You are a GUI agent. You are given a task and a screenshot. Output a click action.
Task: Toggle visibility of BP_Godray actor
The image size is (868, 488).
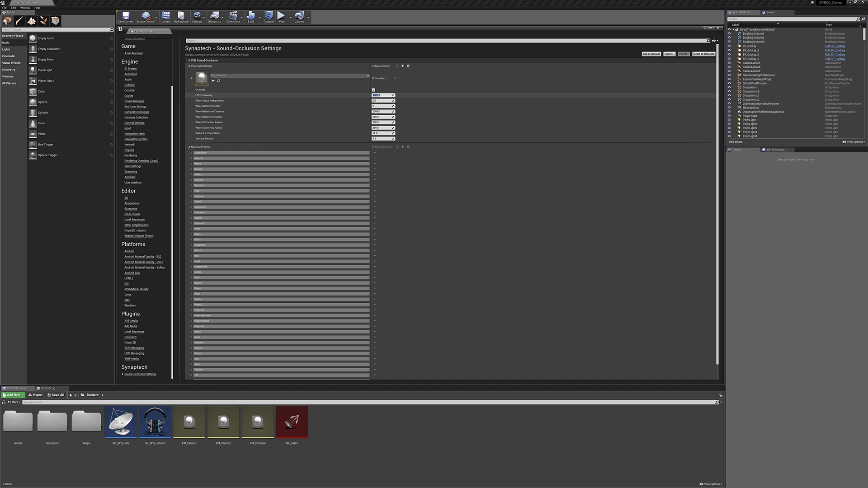729,46
